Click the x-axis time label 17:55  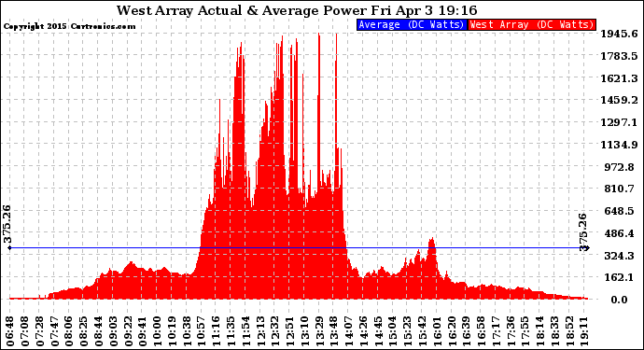pyautogui.click(x=525, y=331)
